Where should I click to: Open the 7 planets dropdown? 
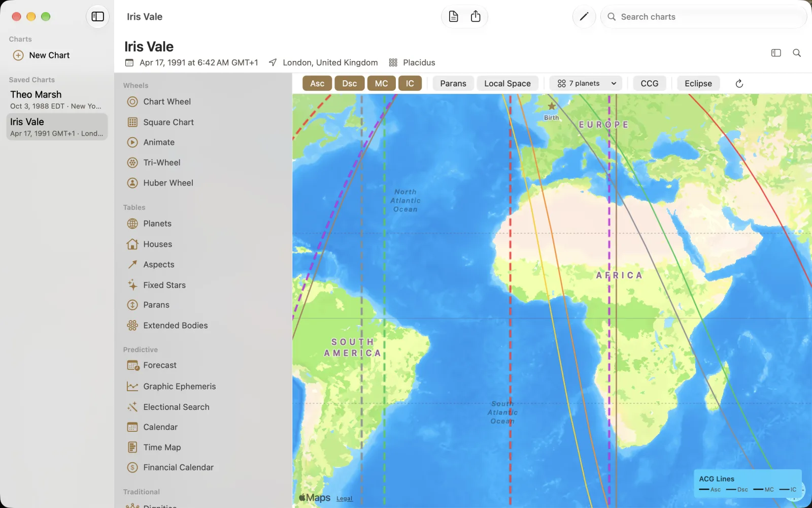(x=587, y=83)
